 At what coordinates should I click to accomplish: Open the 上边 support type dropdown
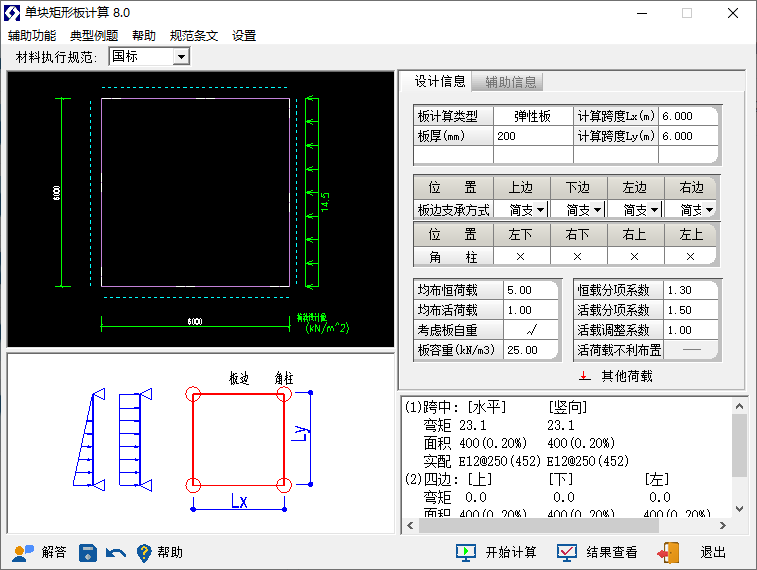(541, 210)
